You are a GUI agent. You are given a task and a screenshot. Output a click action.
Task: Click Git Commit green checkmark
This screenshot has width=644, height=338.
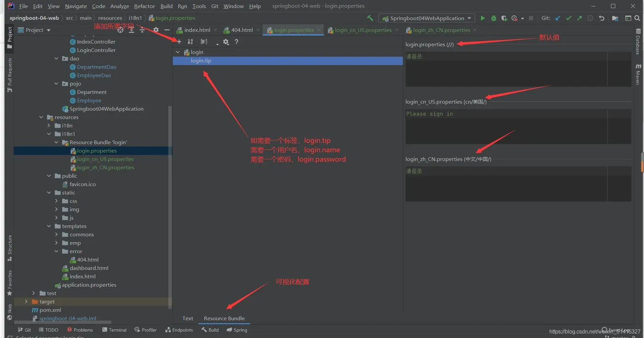(569, 18)
